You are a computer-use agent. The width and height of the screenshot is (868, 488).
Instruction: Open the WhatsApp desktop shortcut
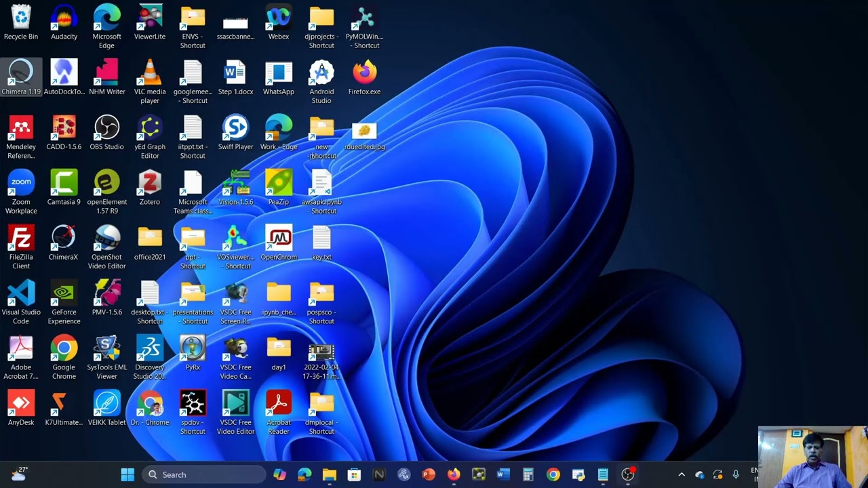(279, 77)
